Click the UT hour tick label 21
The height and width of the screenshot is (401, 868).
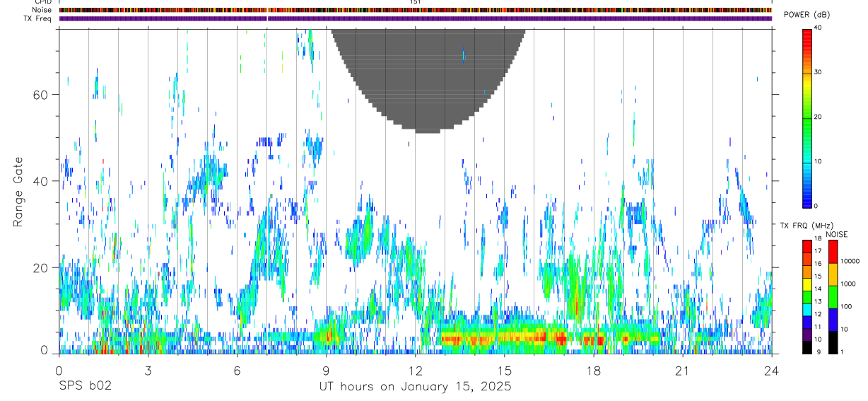(x=682, y=371)
